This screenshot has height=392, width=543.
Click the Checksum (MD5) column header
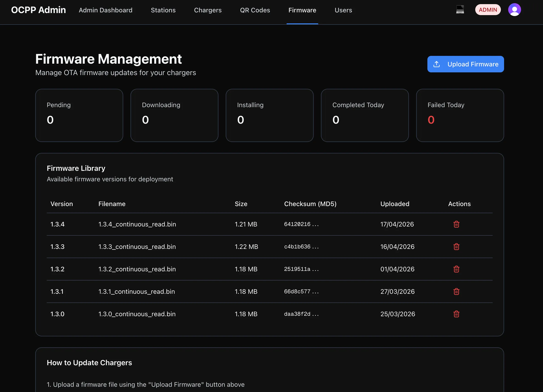pyautogui.click(x=310, y=204)
